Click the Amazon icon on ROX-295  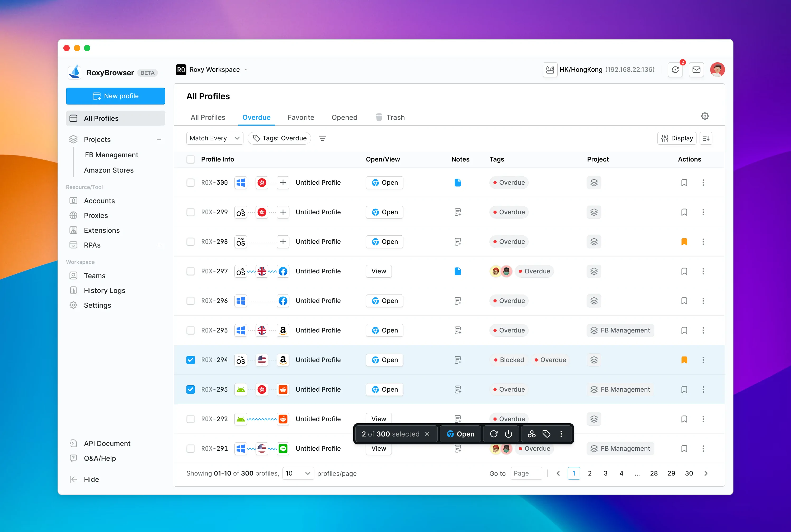[x=283, y=330]
